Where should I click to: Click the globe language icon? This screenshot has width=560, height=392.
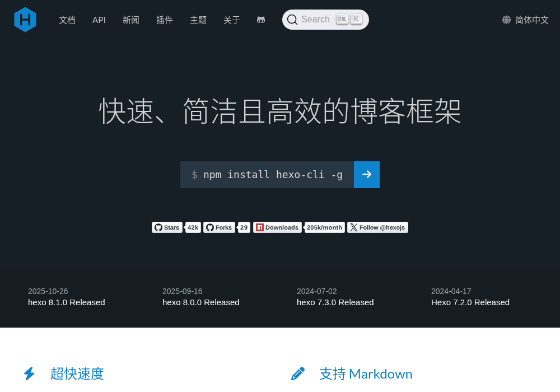(x=506, y=20)
